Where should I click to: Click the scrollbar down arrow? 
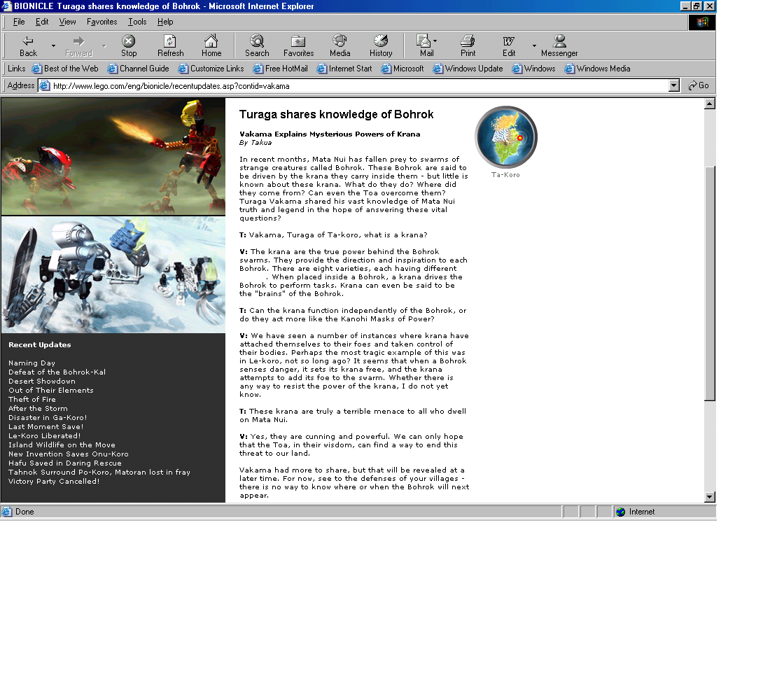(x=710, y=497)
